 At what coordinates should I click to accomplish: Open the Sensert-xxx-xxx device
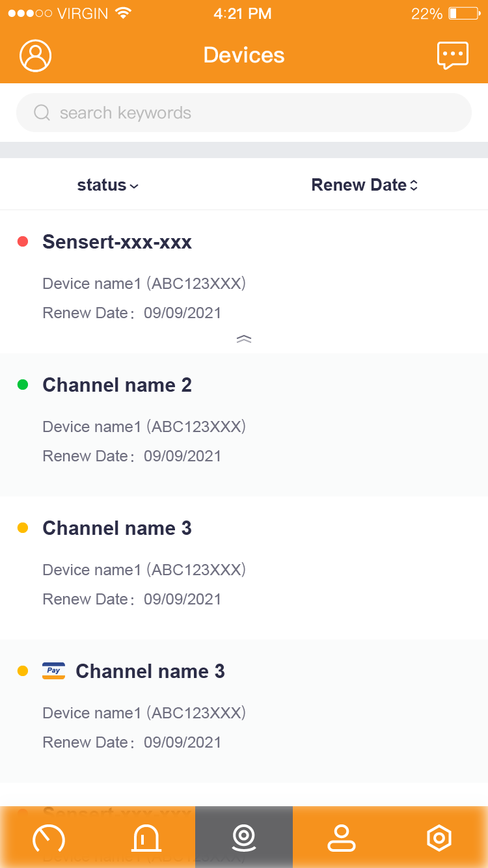point(117,242)
